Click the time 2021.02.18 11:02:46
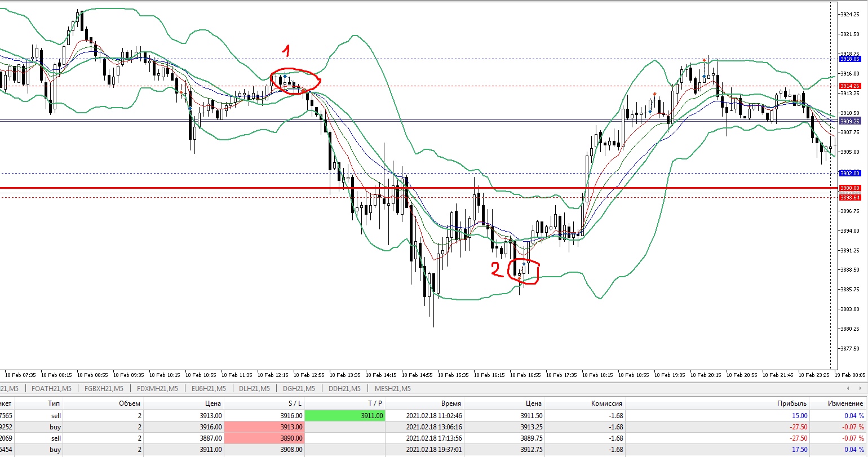This screenshot has width=868, height=457. tap(434, 415)
